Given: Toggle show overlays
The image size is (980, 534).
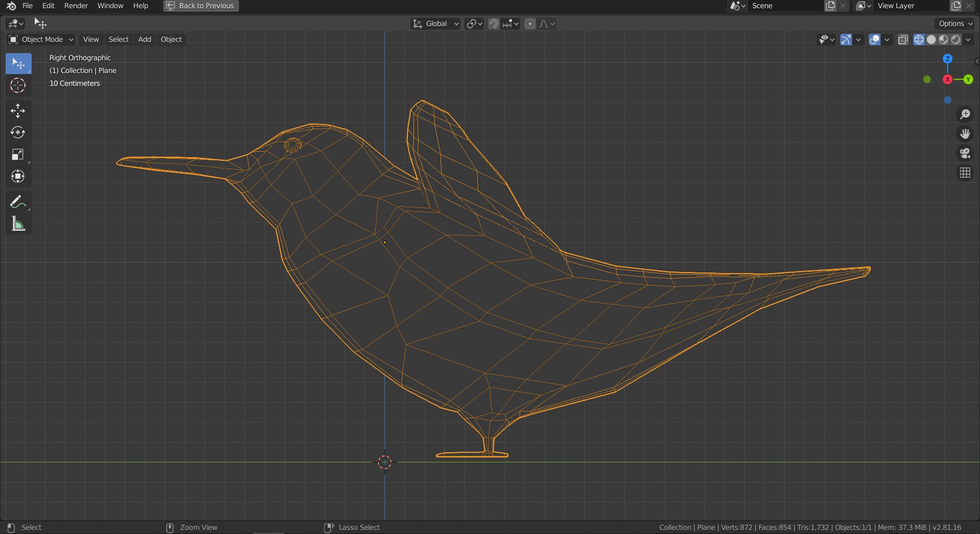Looking at the screenshot, I should tap(874, 39).
